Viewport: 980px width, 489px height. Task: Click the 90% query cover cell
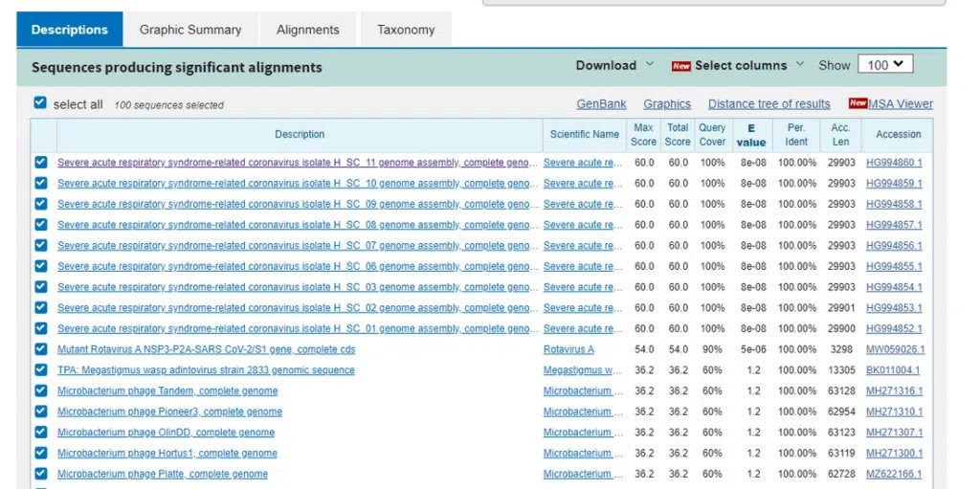click(x=712, y=349)
